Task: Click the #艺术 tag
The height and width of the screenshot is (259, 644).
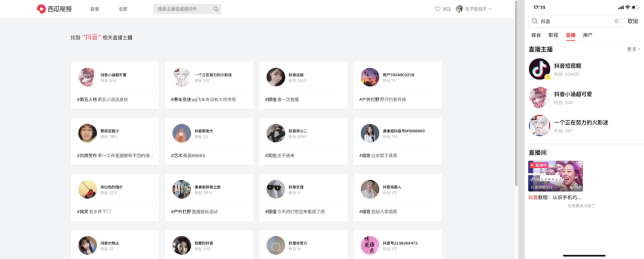Action: (176, 155)
